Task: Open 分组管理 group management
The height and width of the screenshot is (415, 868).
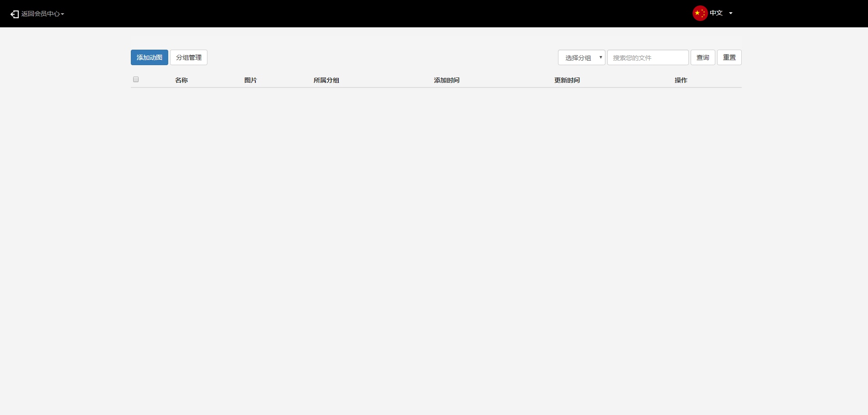Action: point(189,57)
